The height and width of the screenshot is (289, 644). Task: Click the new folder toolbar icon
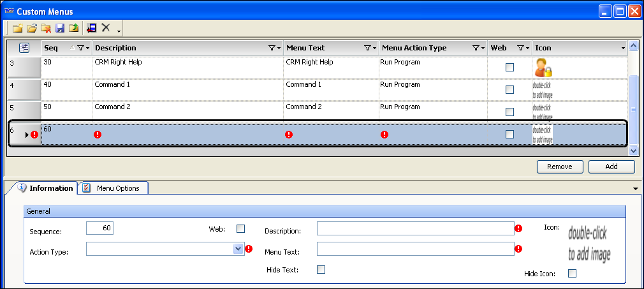17,28
